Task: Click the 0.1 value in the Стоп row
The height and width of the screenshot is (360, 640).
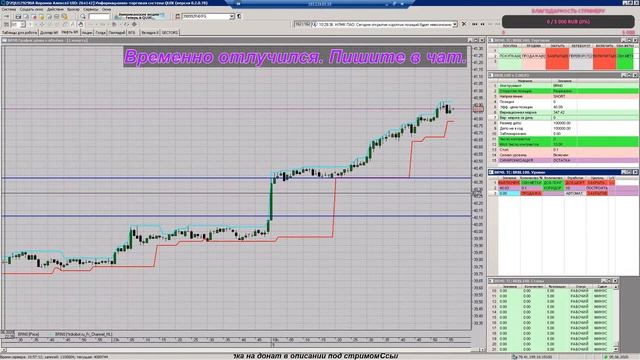Action: pyautogui.click(x=556, y=150)
